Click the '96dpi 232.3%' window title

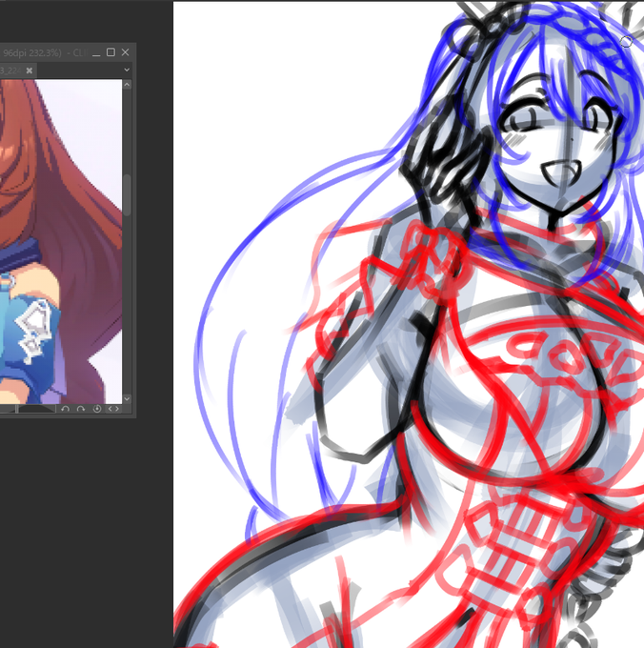pos(32,53)
